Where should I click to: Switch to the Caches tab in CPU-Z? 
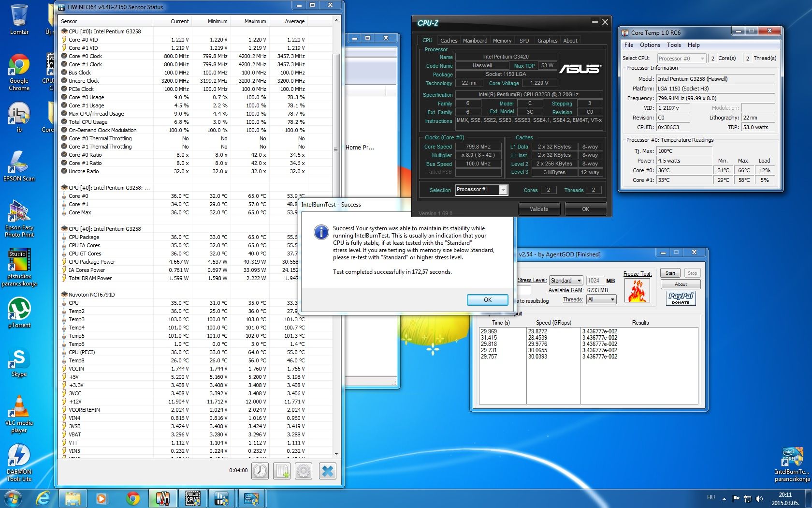pyautogui.click(x=449, y=41)
